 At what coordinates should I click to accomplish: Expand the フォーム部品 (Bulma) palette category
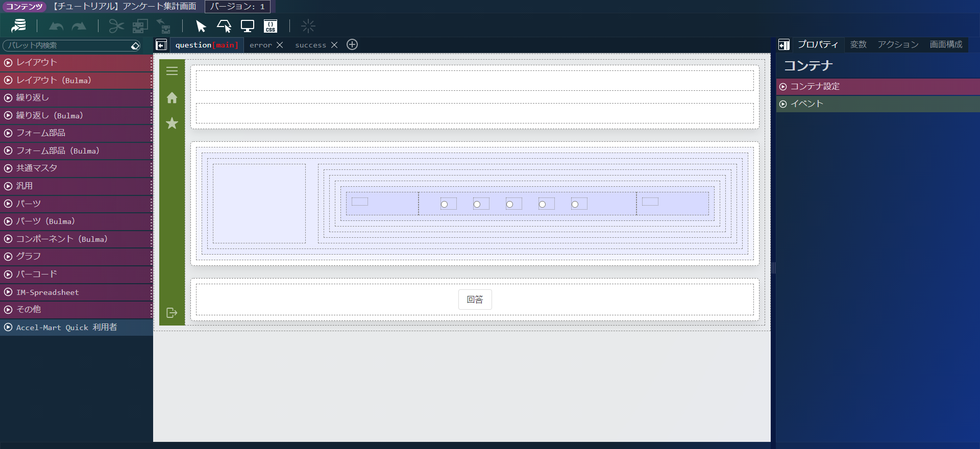76,151
